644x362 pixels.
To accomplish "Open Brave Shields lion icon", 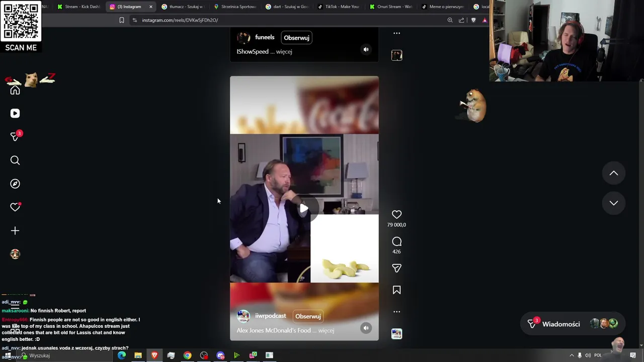I will (x=473, y=20).
